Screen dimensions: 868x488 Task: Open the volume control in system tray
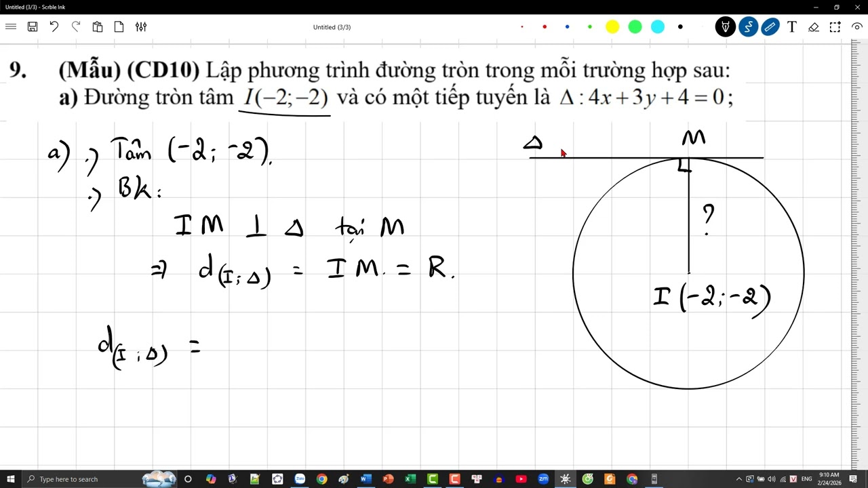point(771,479)
